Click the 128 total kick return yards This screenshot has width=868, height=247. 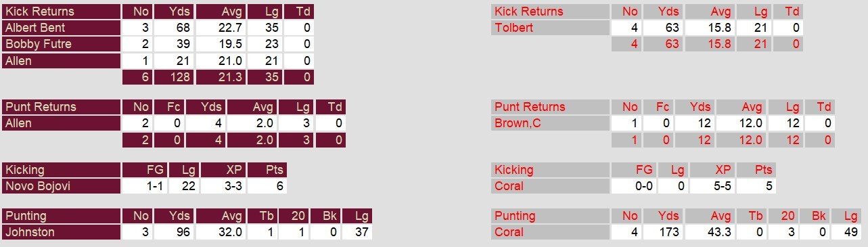[x=174, y=77]
